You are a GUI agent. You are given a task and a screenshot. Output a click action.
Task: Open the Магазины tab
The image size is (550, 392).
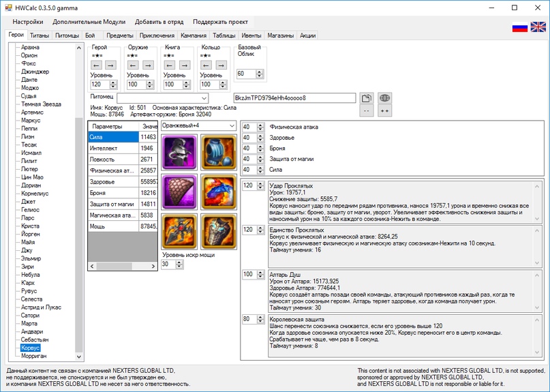[x=280, y=35]
